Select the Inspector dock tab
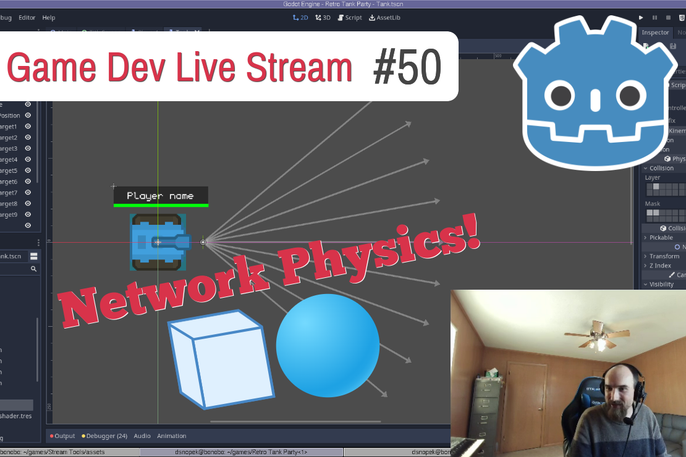The width and height of the screenshot is (686, 457). [x=655, y=32]
